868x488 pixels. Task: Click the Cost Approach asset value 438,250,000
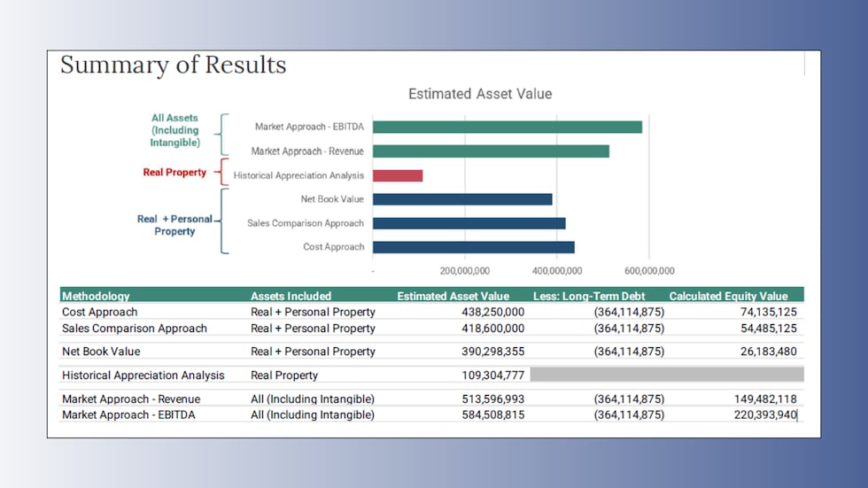[x=492, y=312]
